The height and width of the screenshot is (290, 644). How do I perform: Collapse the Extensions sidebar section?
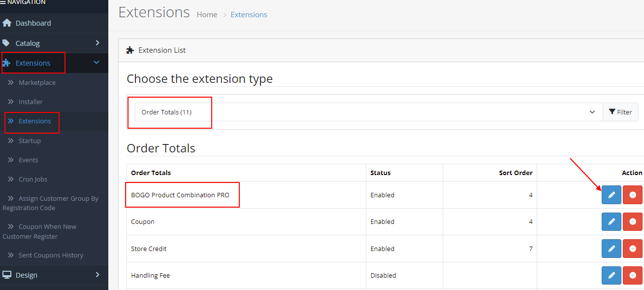click(54, 63)
